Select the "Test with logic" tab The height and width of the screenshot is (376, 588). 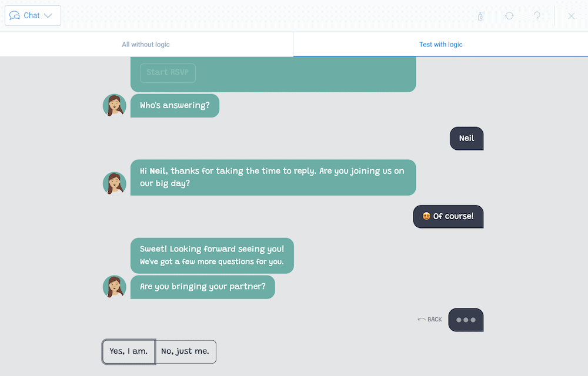tap(440, 44)
